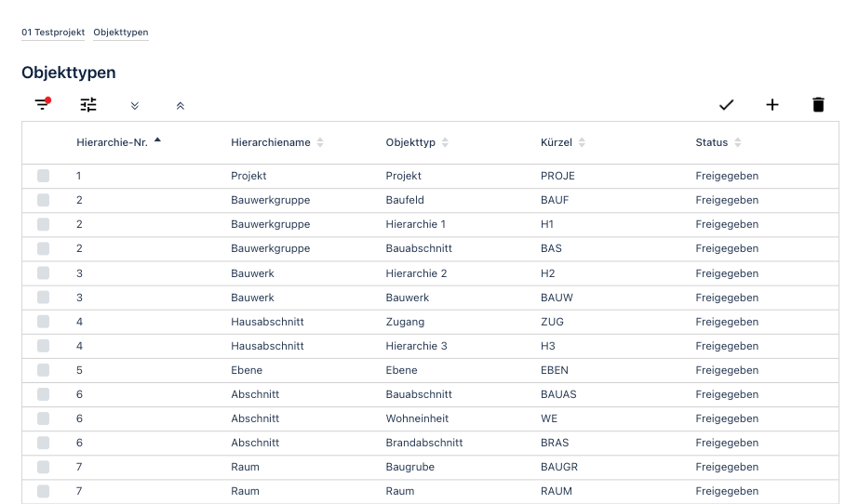Sort the Kürzel column
Viewport: 859px width, 504px height.
pos(582,142)
